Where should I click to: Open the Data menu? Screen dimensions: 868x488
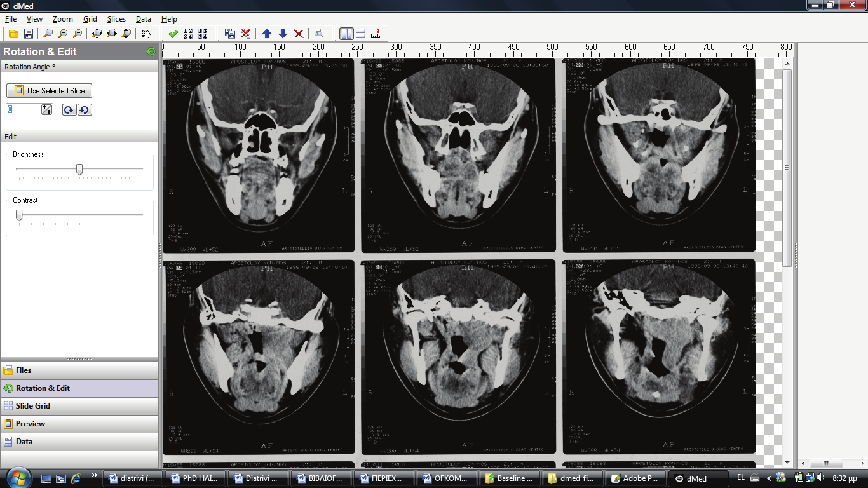144,19
